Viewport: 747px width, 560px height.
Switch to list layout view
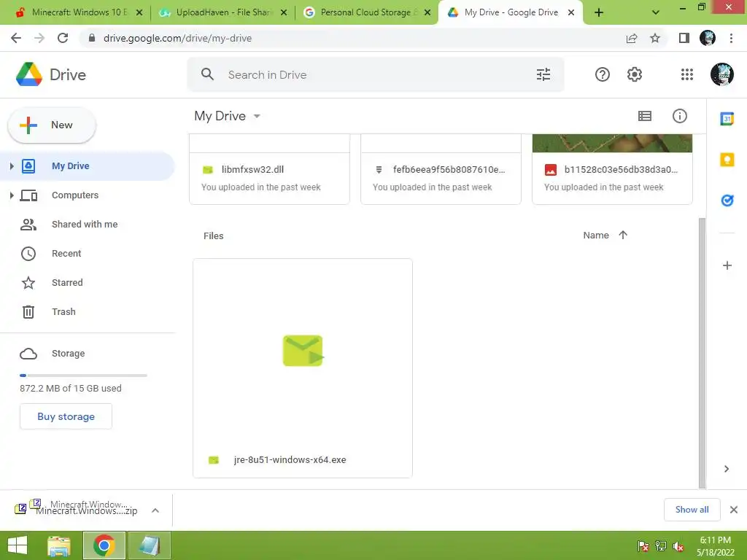(x=645, y=116)
